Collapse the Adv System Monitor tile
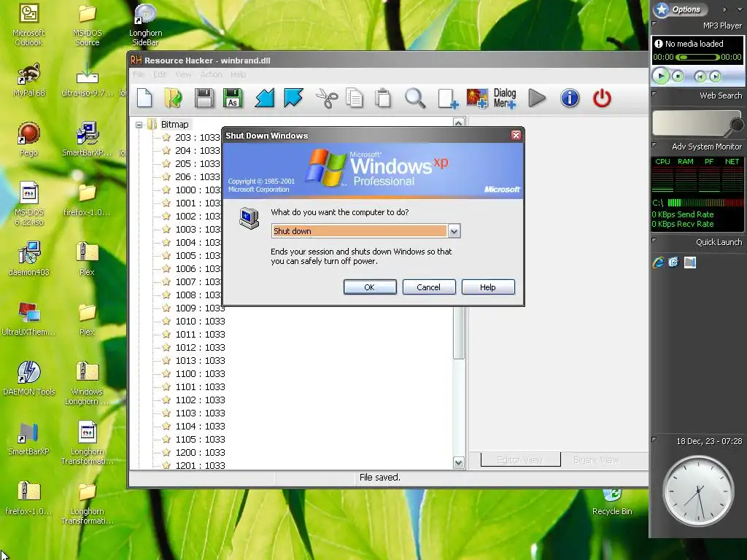The height and width of the screenshot is (560, 747). (654, 145)
